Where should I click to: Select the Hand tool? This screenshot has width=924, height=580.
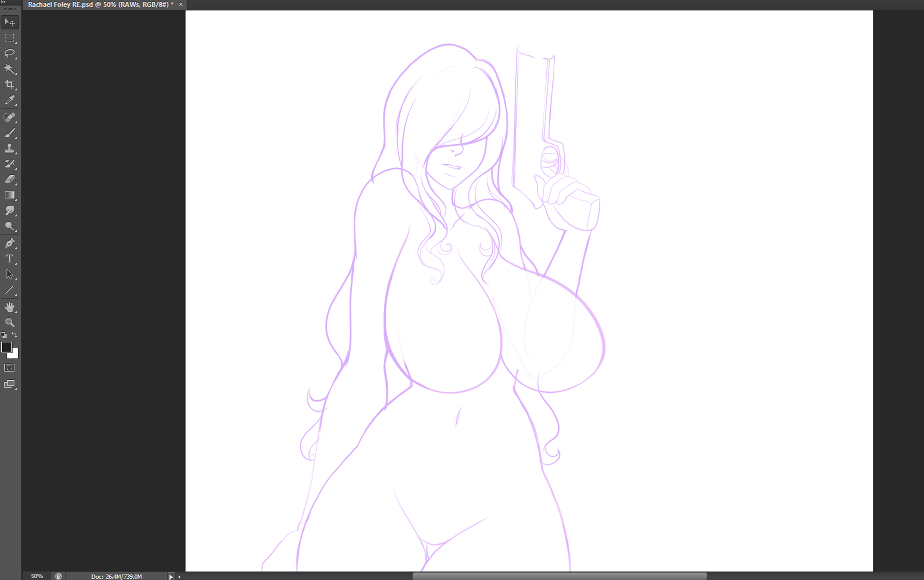coord(10,307)
